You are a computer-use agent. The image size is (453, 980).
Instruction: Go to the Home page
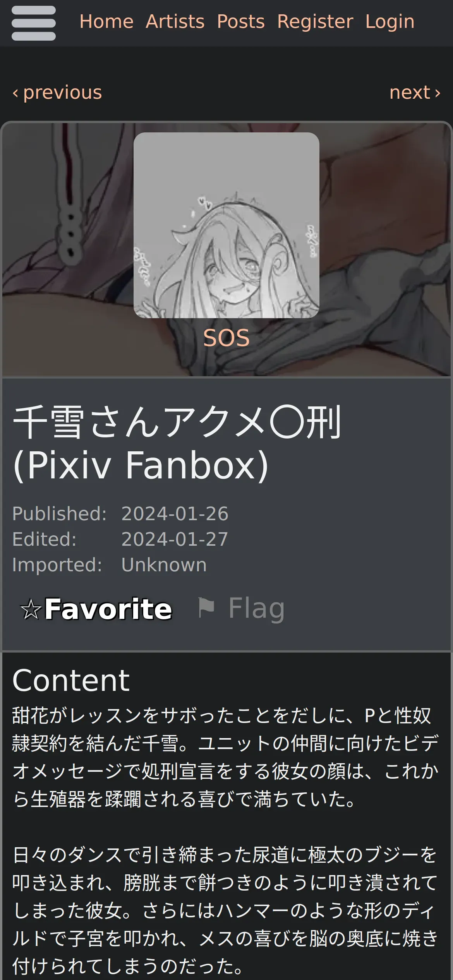[106, 22]
